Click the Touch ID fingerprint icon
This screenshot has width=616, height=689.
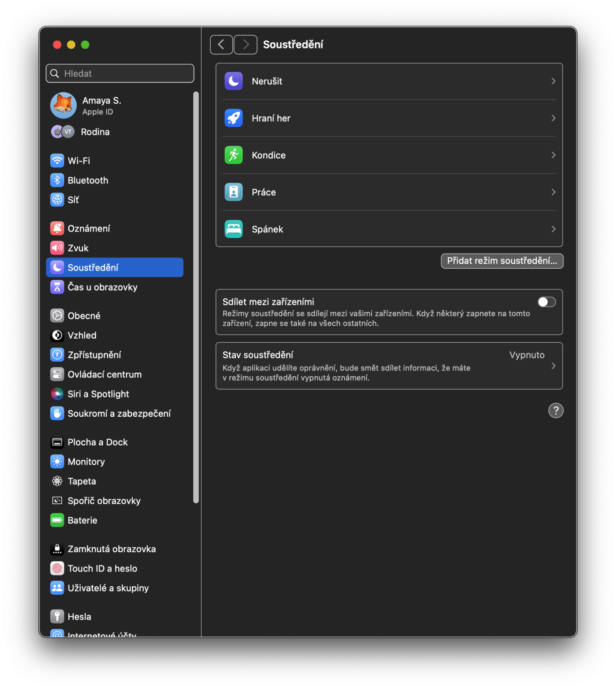pos(57,568)
